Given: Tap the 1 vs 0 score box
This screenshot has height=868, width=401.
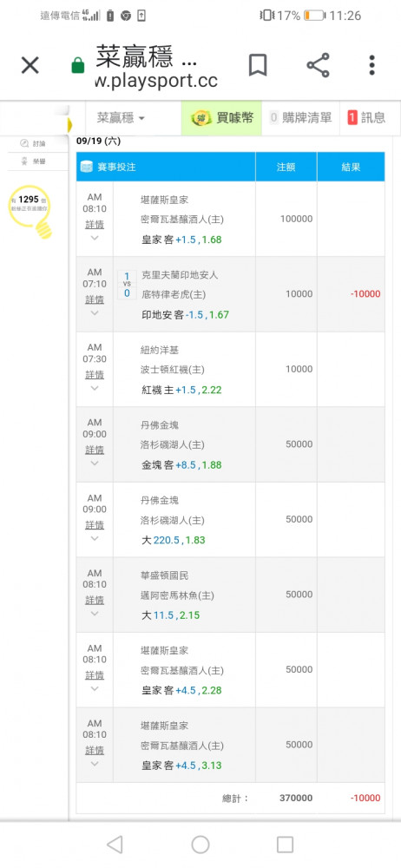Looking at the screenshot, I should 127,285.
